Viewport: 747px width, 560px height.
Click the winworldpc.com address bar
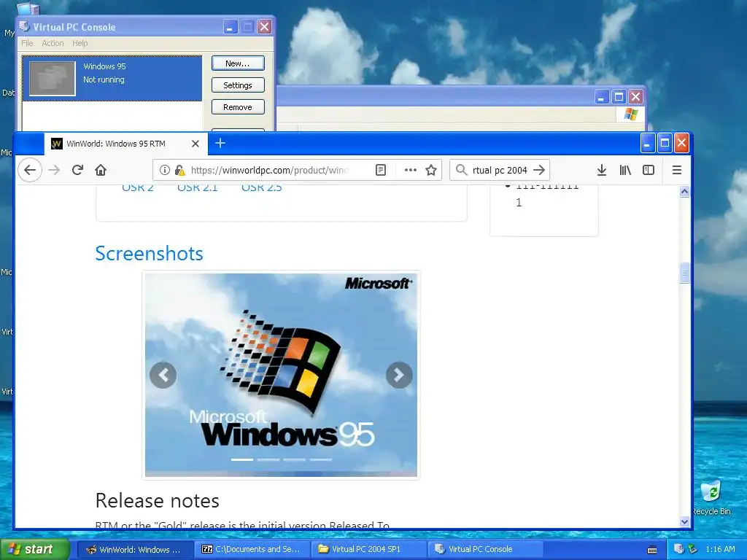269,170
